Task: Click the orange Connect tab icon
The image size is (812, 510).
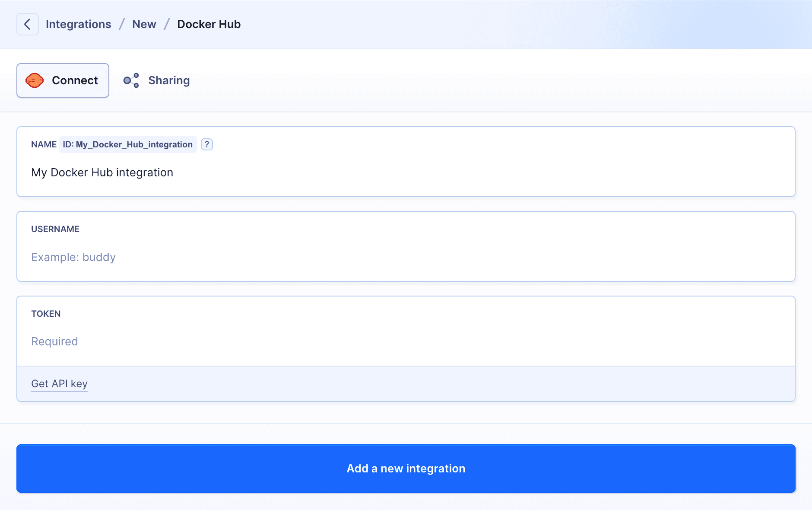Action: (35, 80)
